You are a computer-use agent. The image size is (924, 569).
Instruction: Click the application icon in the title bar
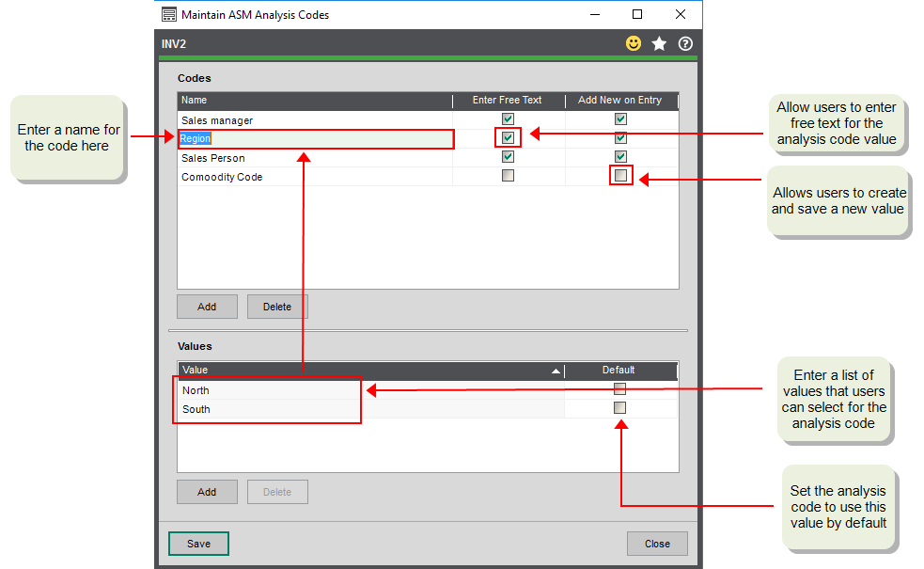click(x=169, y=14)
